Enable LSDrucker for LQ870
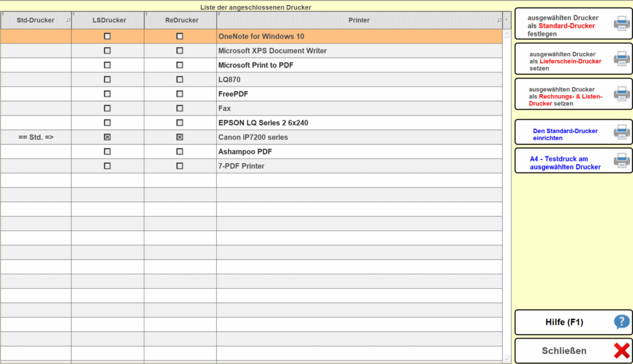The image size is (633, 364). coord(107,80)
